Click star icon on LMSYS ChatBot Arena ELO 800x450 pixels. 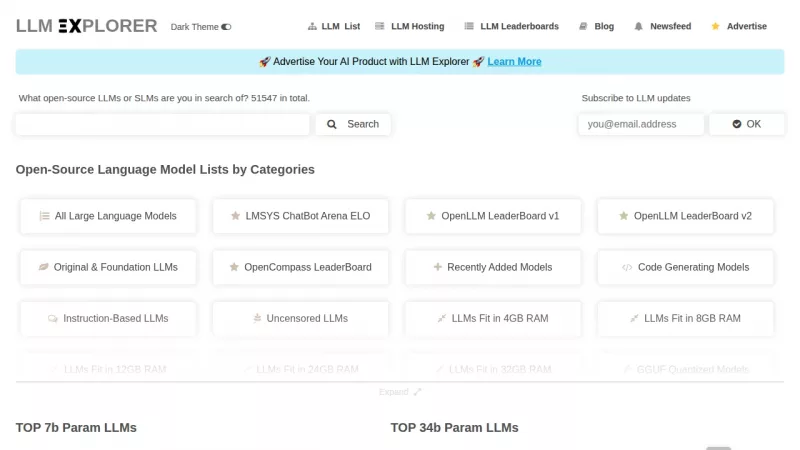click(235, 216)
